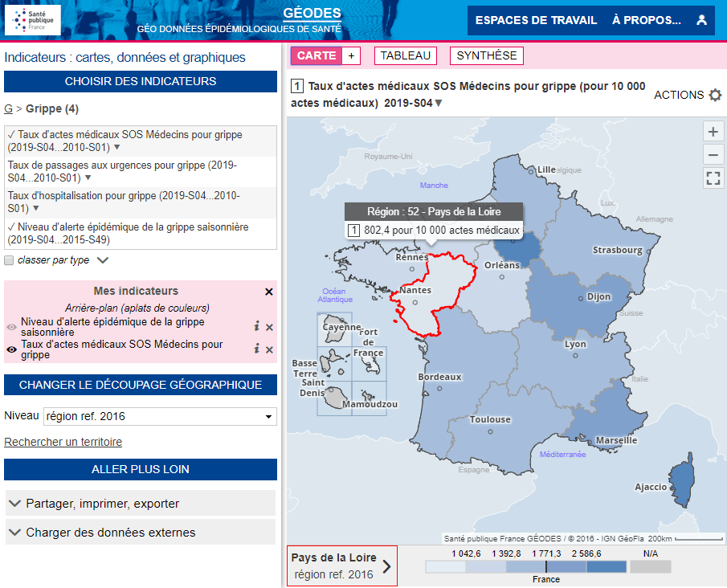Viewport: 727px width, 588px height.
Task: Select the Mamoudzou overseas inset map
Action: click(369, 398)
